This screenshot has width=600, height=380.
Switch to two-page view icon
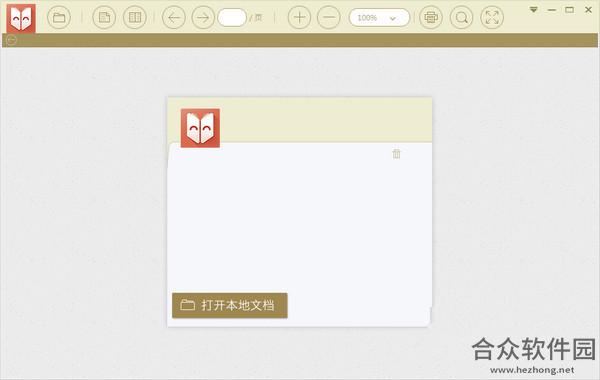pyautogui.click(x=135, y=18)
